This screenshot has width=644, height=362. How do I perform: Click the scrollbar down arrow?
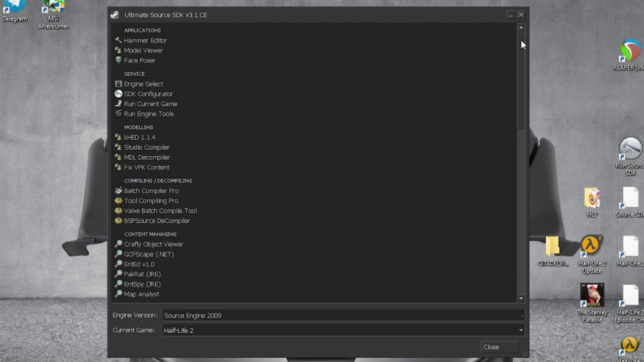click(521, 298)
